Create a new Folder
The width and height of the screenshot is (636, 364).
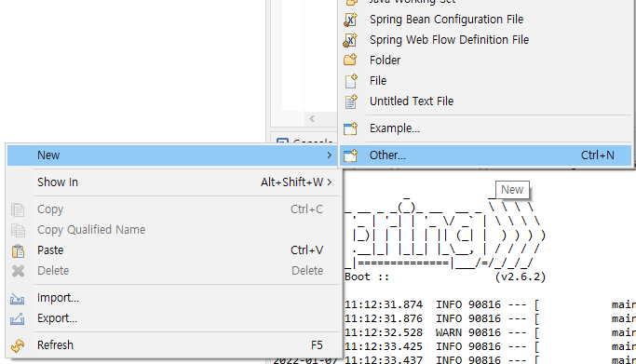(485, 61)
